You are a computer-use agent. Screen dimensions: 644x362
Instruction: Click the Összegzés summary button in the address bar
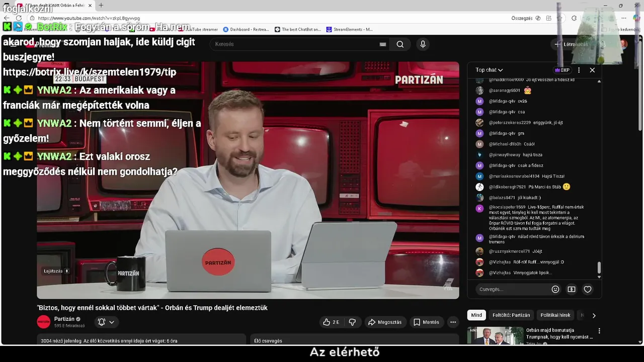coord(522,18)
